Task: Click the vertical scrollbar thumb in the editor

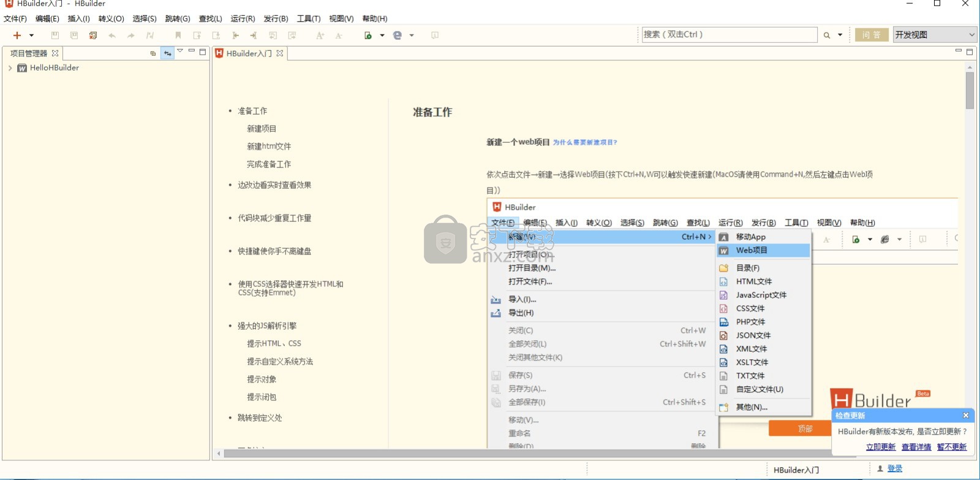Action: point(970,91)
